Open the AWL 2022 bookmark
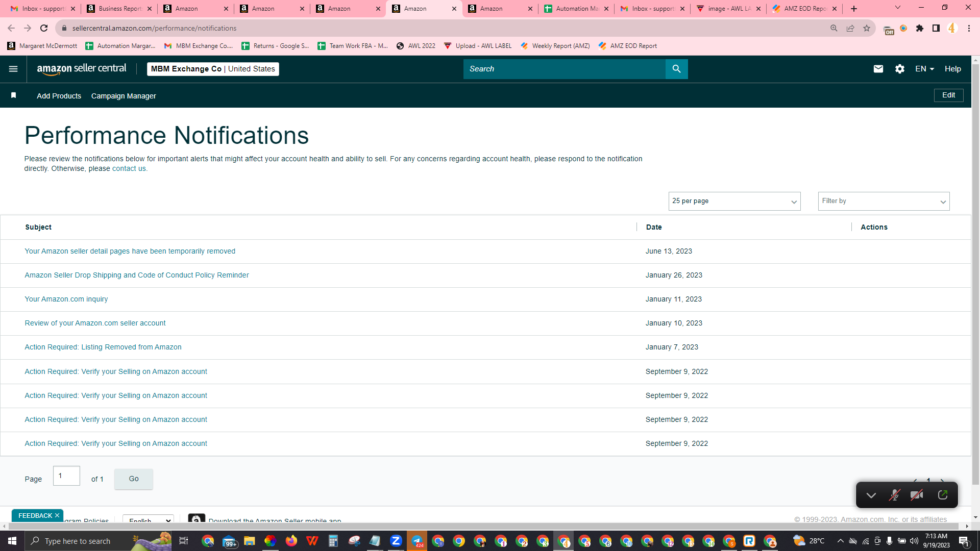The image size is (980, 551). 415,46
